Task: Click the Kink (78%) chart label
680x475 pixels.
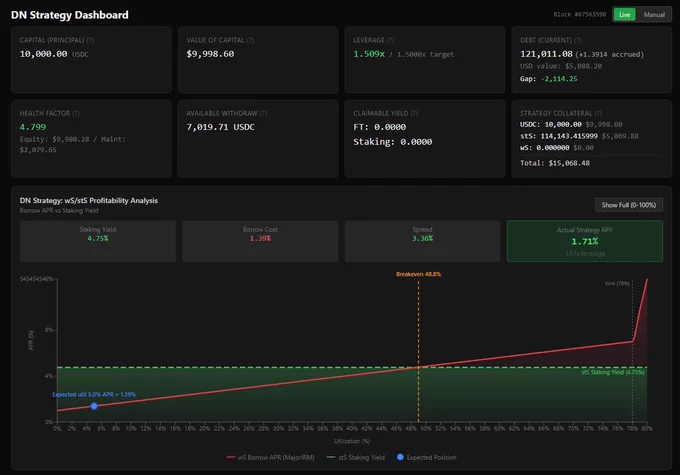Action: (617, 283)
